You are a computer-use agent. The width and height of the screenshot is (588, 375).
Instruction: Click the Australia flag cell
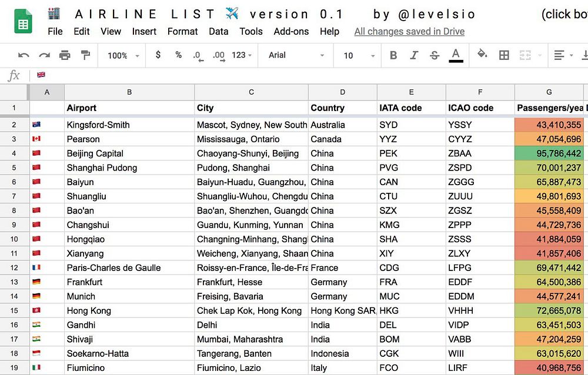click(x=47, y=125)
